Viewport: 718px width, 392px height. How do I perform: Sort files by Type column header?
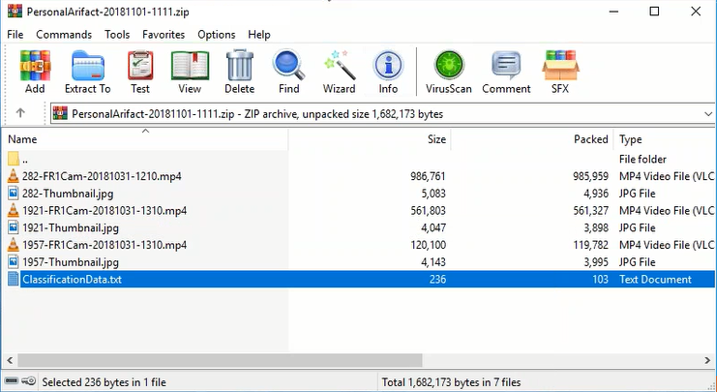665,139
